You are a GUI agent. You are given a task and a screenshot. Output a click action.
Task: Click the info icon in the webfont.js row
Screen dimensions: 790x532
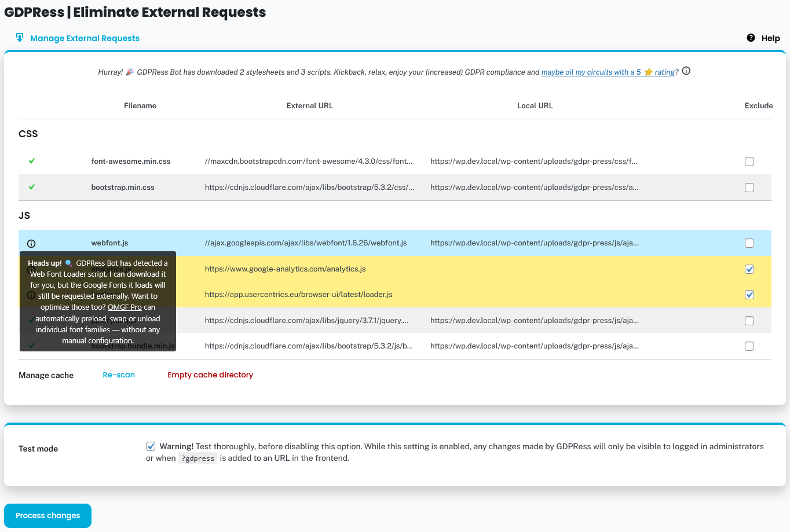pyautogui.click(x=31, y=244)
